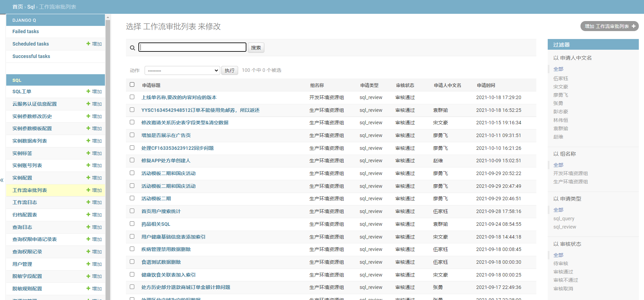Click the plus icon next to Scheduled tasks

click(88, 43)
